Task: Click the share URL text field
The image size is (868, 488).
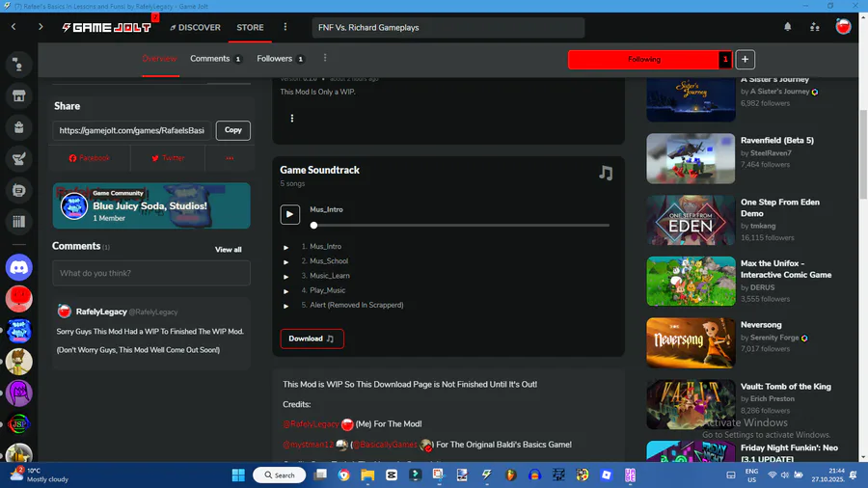Action: (x=132, y=130)
